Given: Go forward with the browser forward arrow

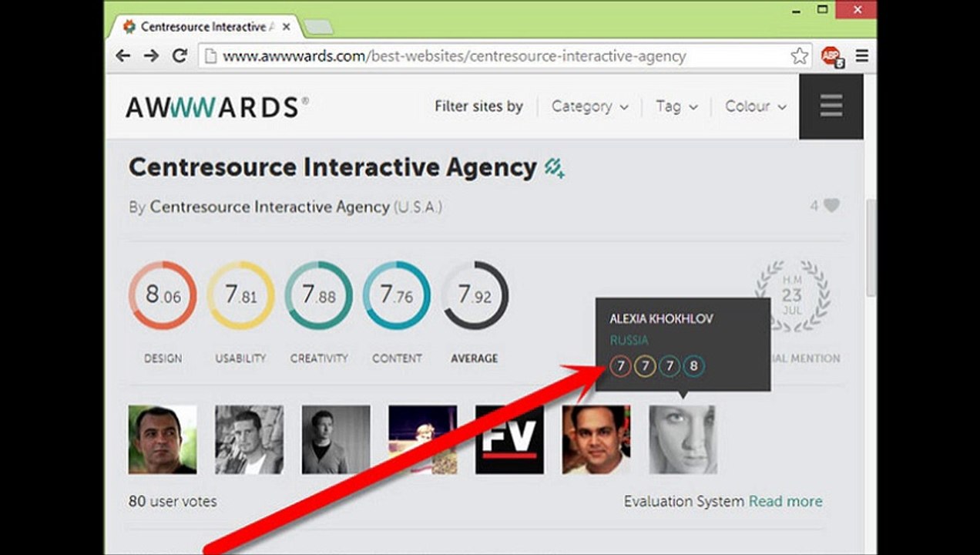Looking at the screenshot, I should (151, 55).
